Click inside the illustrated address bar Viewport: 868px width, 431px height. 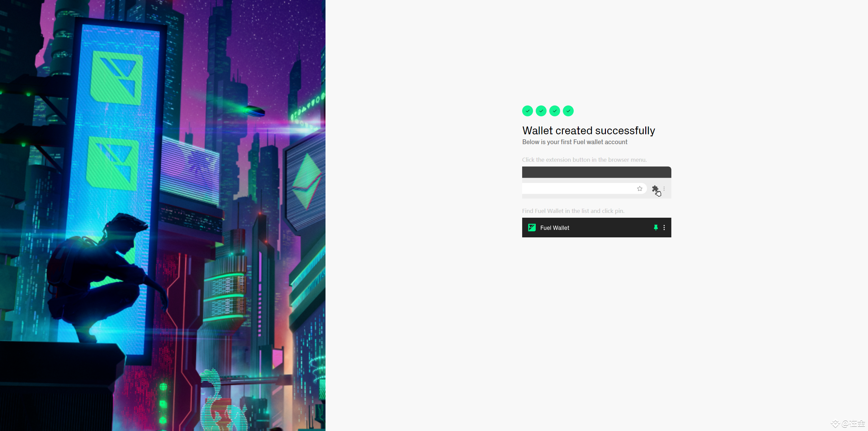576,189
